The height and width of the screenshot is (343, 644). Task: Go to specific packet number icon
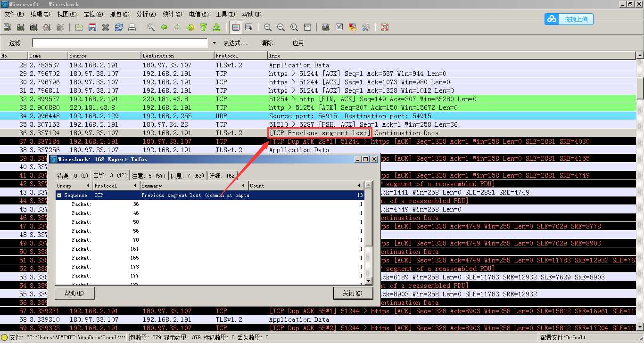(190, 27)
